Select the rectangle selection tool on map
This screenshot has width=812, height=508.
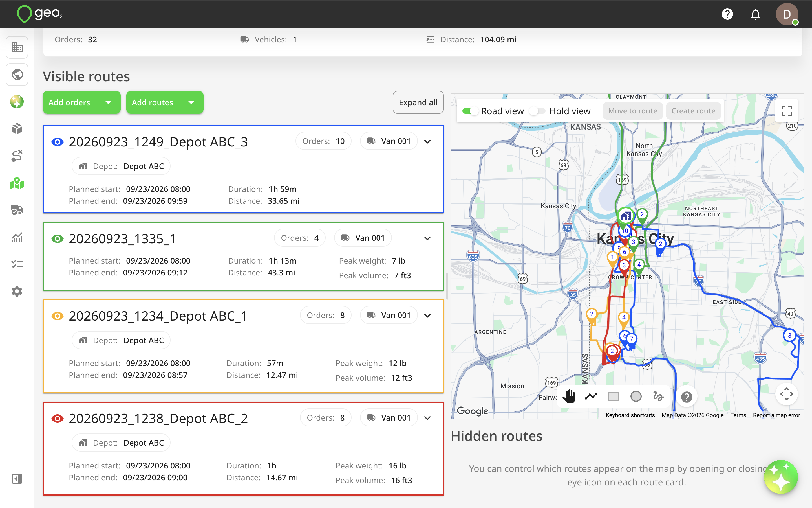613,397
